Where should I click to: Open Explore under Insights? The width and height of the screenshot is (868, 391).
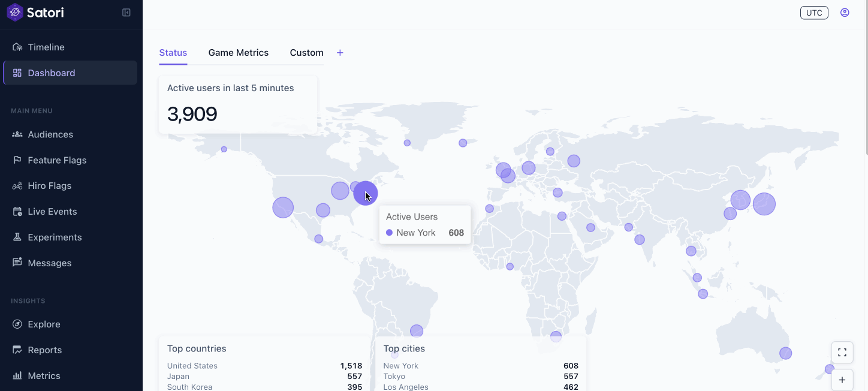[x=70, y=324]
